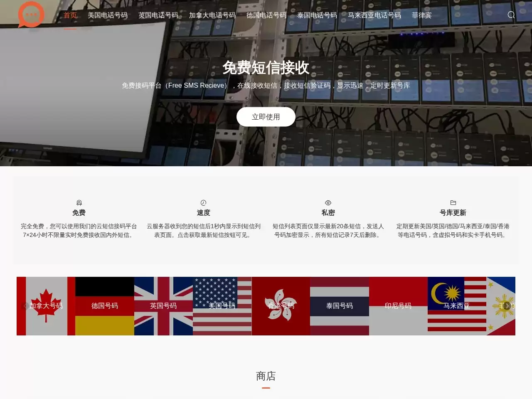Click the 免费短信接收 hero heading

pyautogui.click(x=266, y=67)
